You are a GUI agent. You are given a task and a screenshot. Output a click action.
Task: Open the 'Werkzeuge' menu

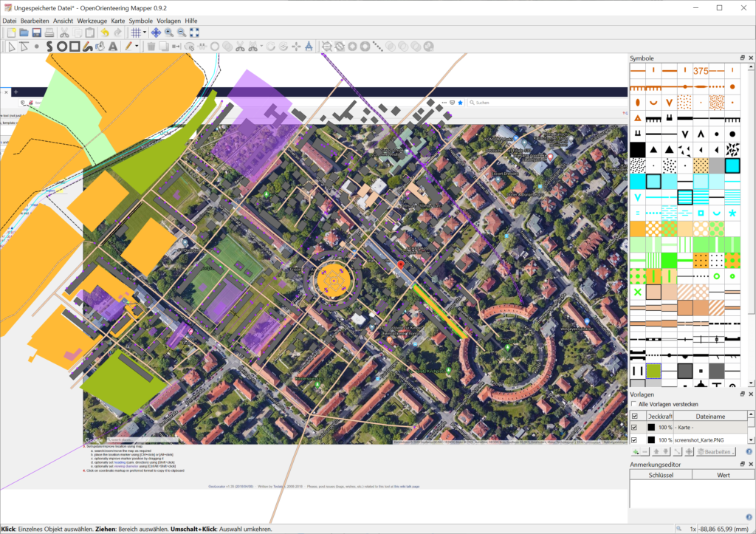pos(92,21)
